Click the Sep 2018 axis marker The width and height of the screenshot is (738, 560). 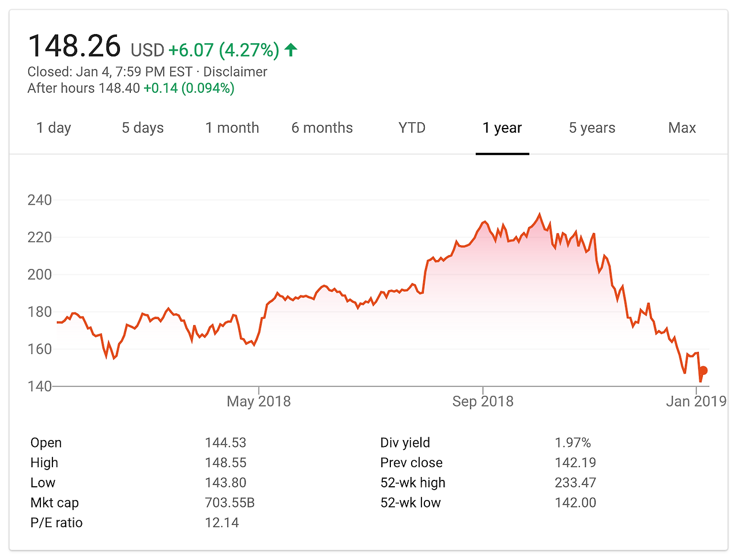(483, 401)
